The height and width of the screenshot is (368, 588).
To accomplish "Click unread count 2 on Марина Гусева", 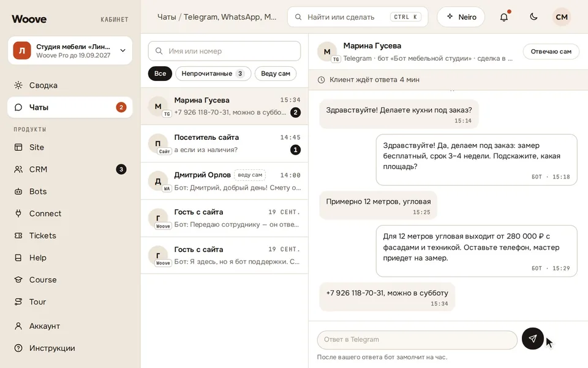I will (295, 112).
